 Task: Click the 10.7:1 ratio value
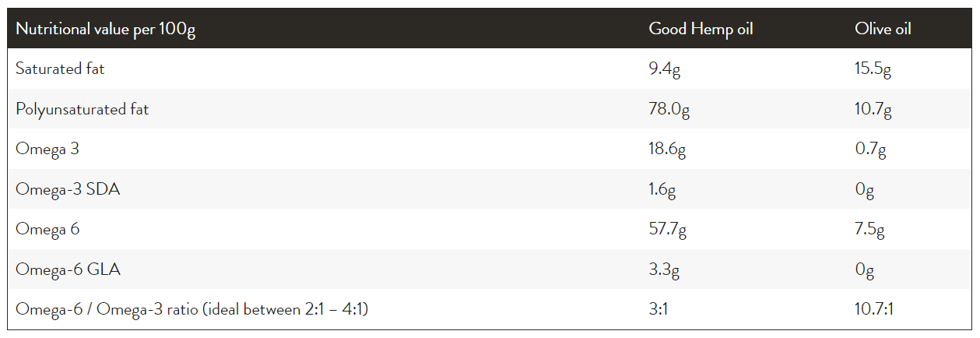coord(874,310)
